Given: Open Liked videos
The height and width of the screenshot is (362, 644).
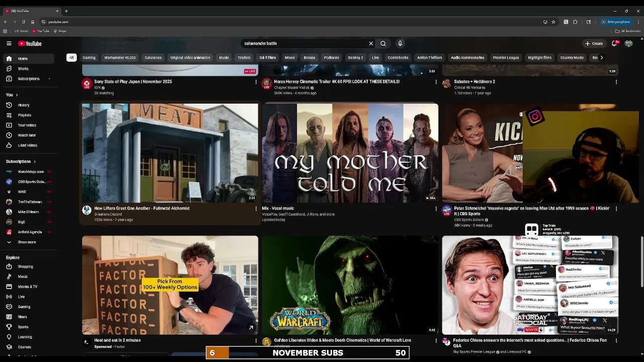Looking at the screenshot, I should click(28, 145).
